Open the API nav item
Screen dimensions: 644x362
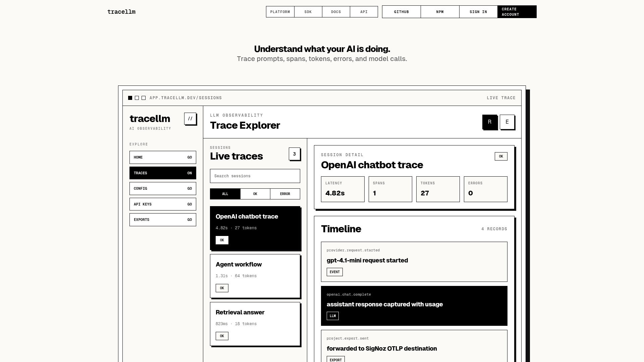pyautogui.click(x=364, y=12)
